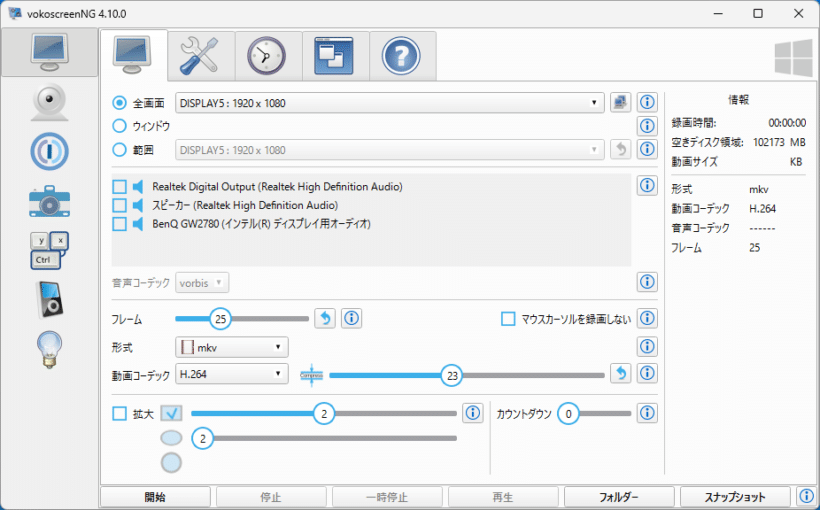The width and height of the screenshot is (820, 510).
Task: Open the magnifier halo section in sidebar
Action: 49,151
